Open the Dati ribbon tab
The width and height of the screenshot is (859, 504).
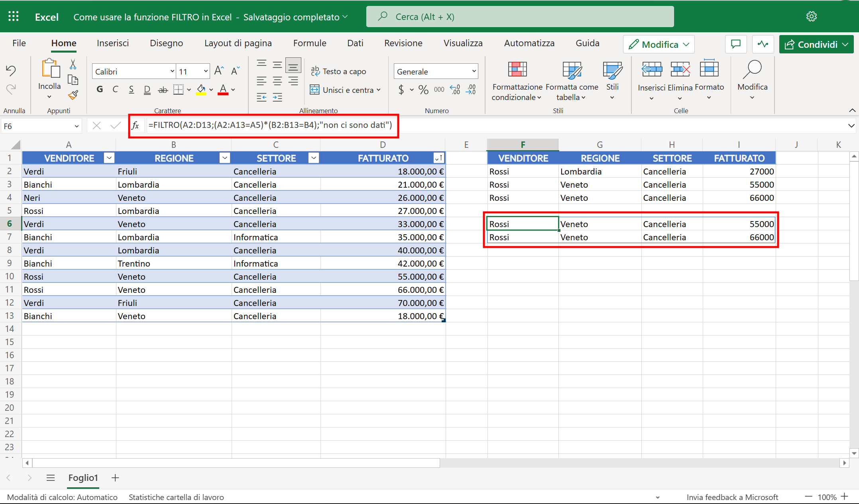click(x=355, y=43)
